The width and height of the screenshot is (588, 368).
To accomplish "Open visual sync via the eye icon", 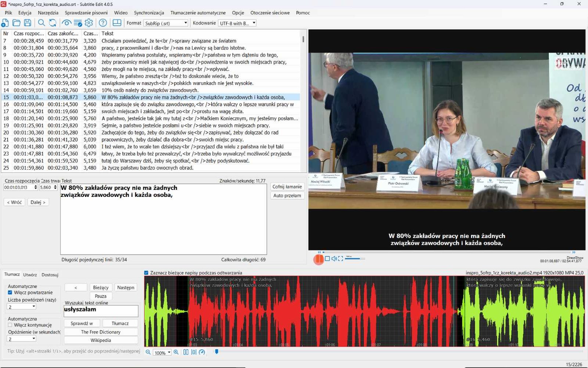I will click(67, 23).
